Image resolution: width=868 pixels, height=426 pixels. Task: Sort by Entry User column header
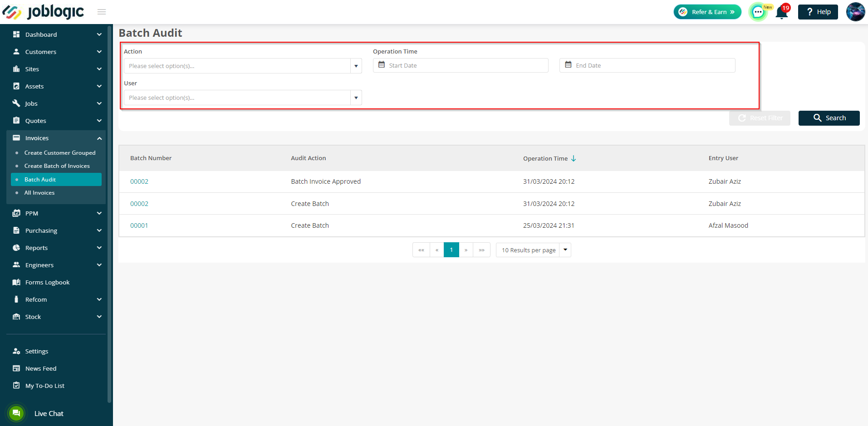pyautogui.click(x=723, y=158)
